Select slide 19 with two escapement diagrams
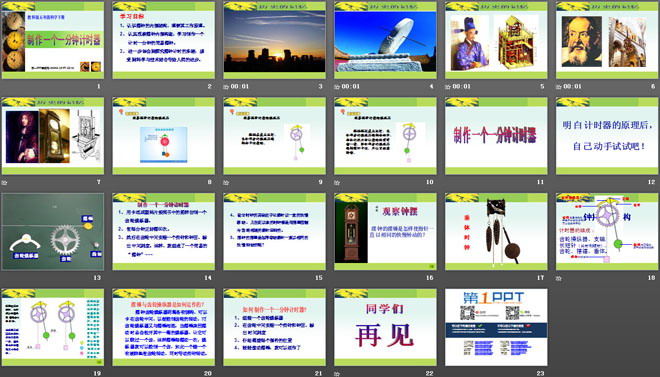Image resolution: width=660 pixels, height=377 pixels. tap(53, 327)
